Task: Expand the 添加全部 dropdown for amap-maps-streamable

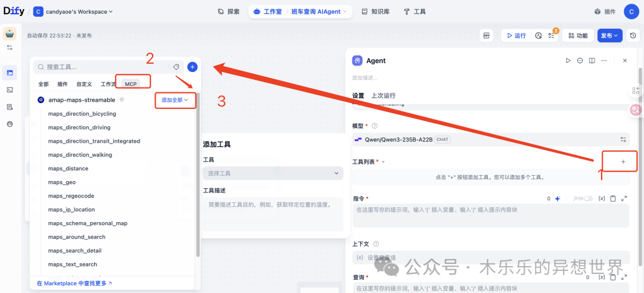Action: 175,99
